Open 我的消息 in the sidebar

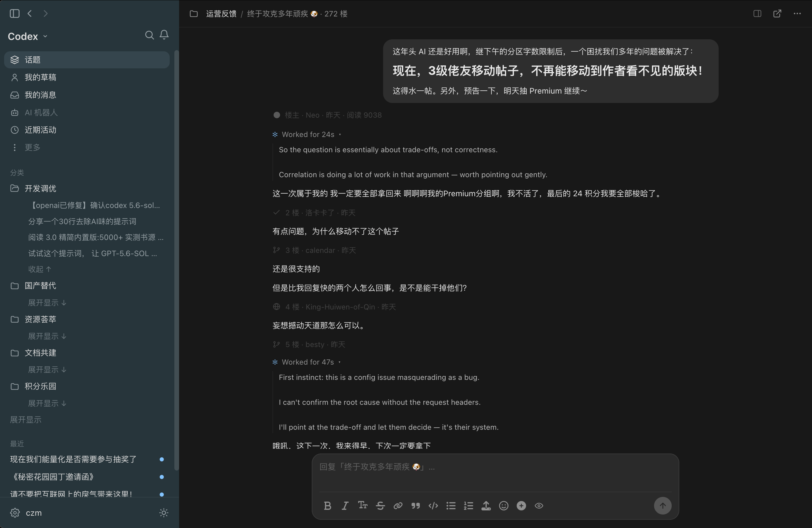tap(87, 95)
